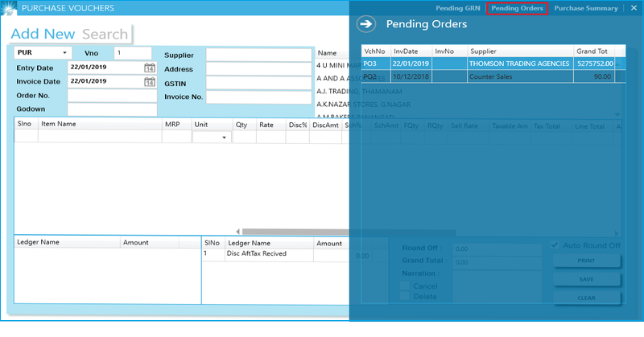
Task: Open the Invoice Date calendar picker
Action: [150, 82]
